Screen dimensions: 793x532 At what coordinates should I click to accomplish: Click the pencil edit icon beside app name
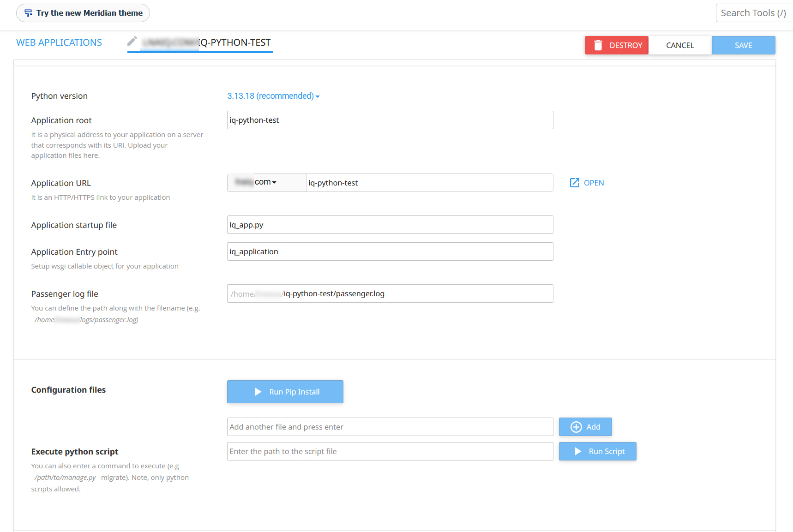(x=132, y=41)
